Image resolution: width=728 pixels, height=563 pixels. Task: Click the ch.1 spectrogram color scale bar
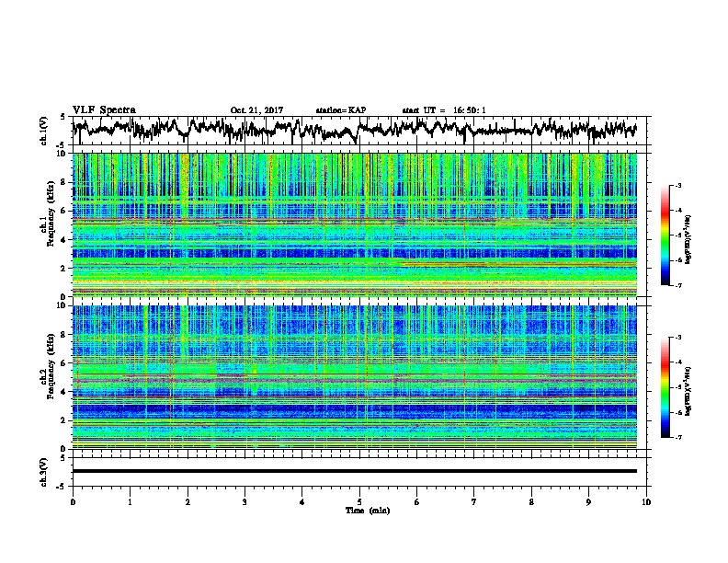coord(665,236)
